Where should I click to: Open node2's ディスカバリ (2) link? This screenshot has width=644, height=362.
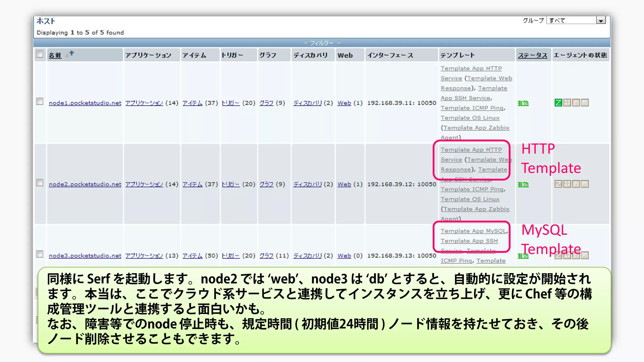pos(308,184)
